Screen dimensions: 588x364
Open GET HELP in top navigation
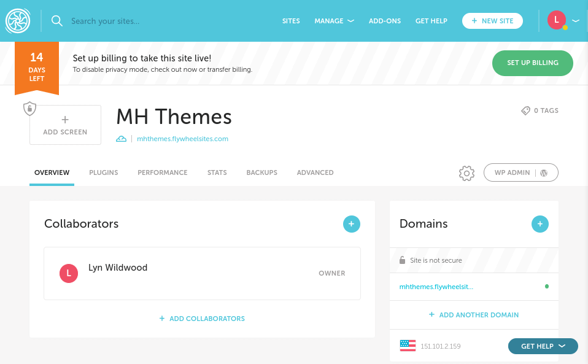click(431, 21)
